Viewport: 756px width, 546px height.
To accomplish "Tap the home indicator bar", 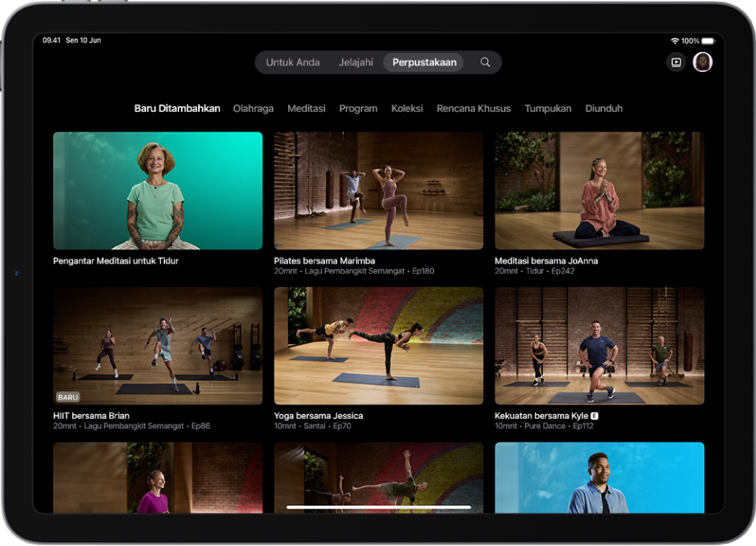I will click(x=379, y=507).
